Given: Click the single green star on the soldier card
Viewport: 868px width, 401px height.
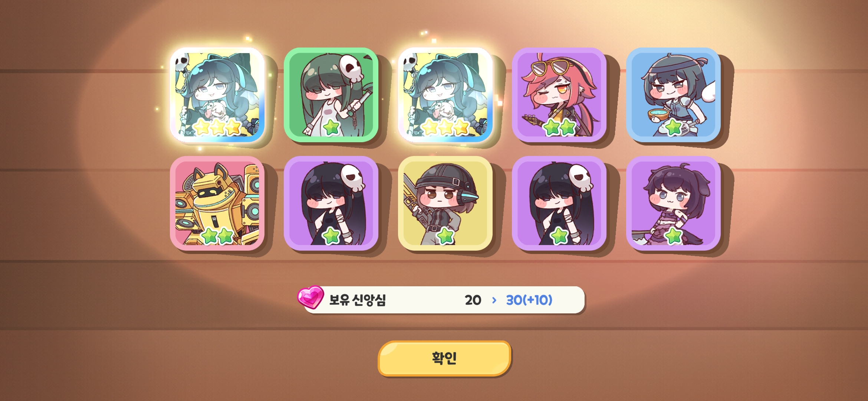Looking at the screenshot, I should (445, 236).
